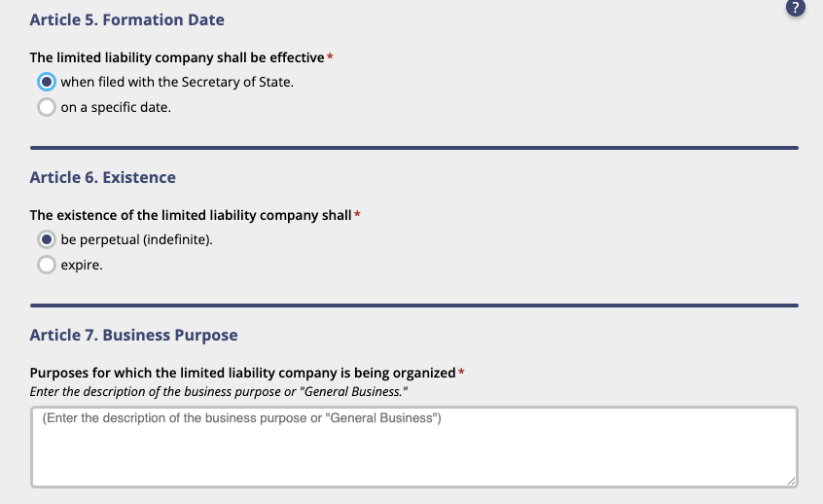
Task: Choose the "expire" radio circle
Action: tap(47, 265)
